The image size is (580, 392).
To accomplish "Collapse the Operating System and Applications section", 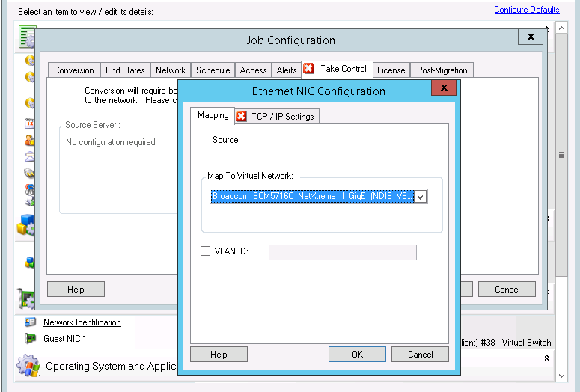I will pos(546,358).
